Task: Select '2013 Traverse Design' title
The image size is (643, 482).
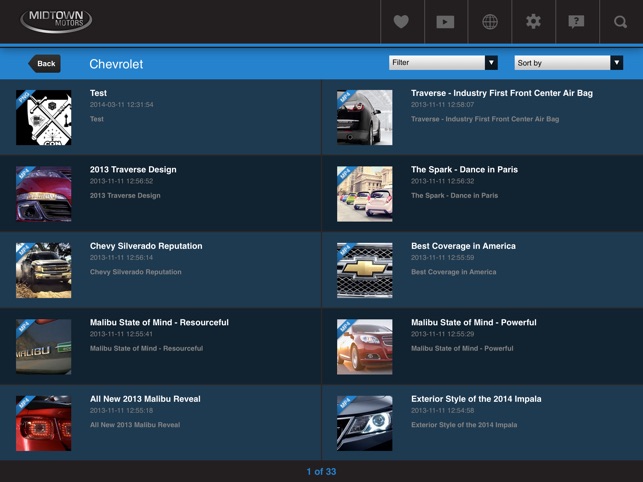Action: click(133, 169)
